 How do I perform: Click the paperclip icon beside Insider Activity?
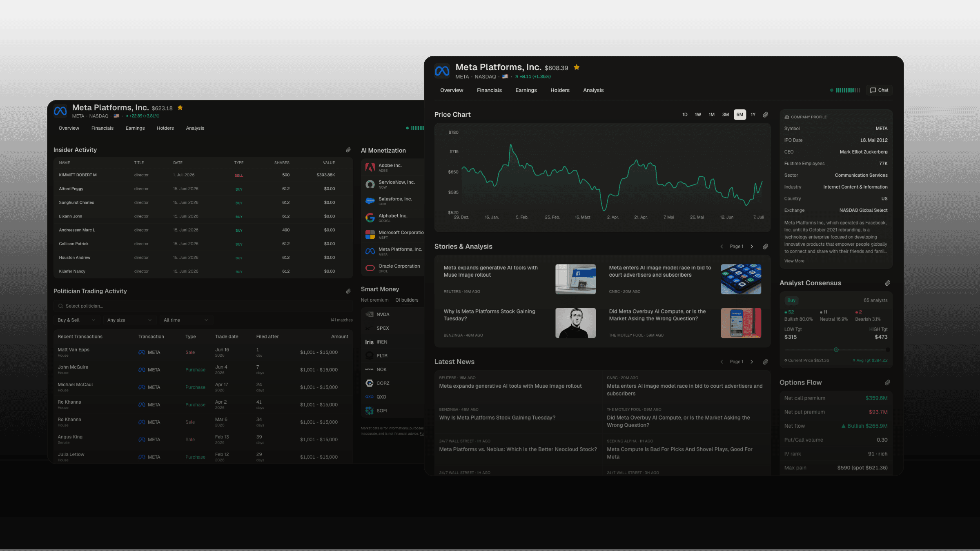tap(348, 150)
